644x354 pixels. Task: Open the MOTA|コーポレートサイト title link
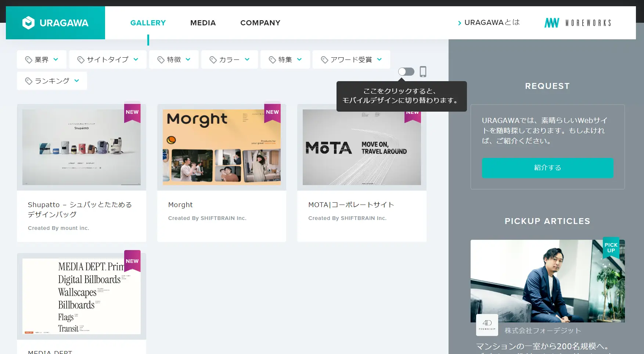(351, 205)
